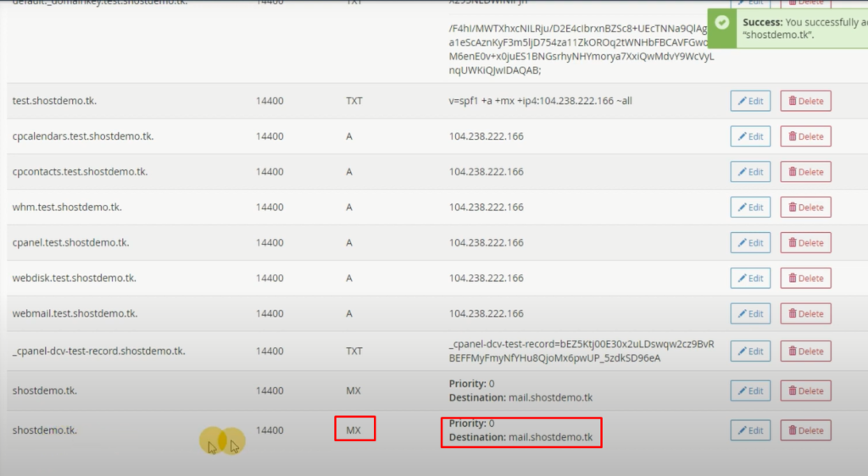Image resolution: width=868 pixels, height=476 pixels.
Task: Edit the test.shostdemo.tk. TXT record
Action: coord(750,101)
